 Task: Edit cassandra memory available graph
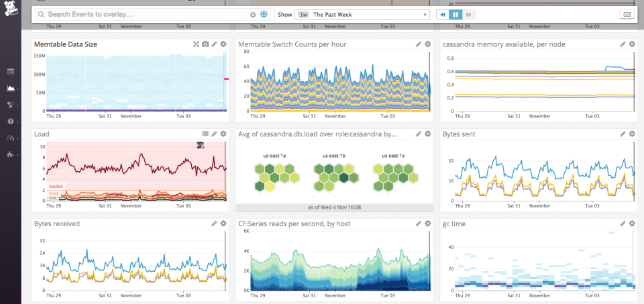(623, 44)
